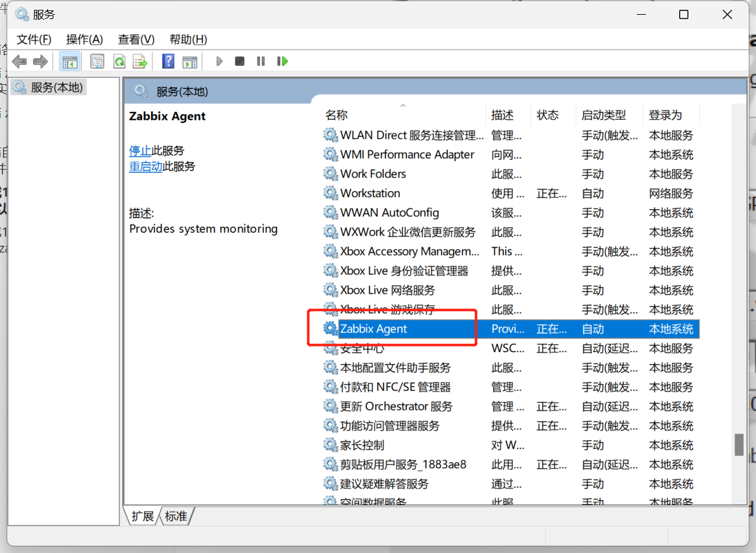Select the Workstation service name
756x553 pixels.
click(x=370, y=194)
